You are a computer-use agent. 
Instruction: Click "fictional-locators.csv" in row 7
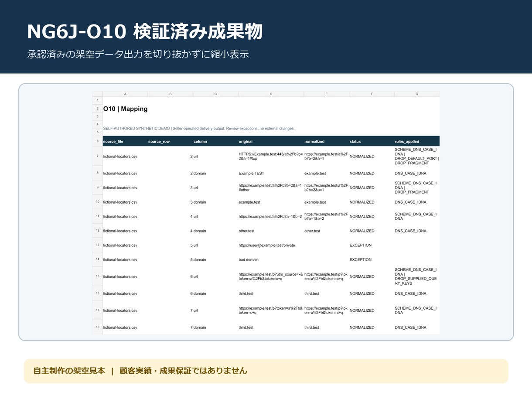[x=120, y=156]
